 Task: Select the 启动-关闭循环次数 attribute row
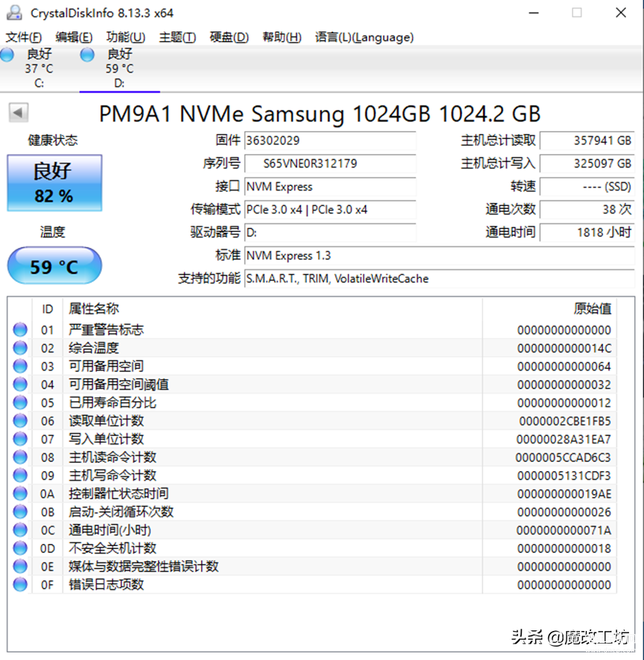tap(312, 512)
